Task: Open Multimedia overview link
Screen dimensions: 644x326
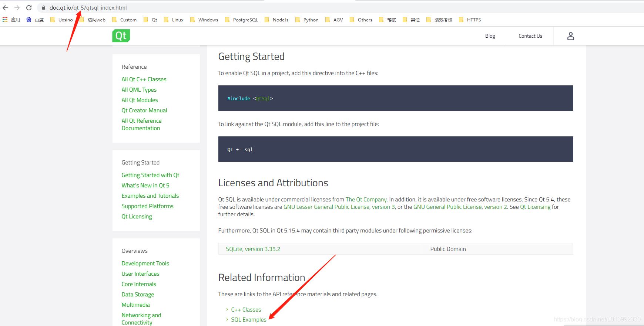Action: [x=135, y=305]
